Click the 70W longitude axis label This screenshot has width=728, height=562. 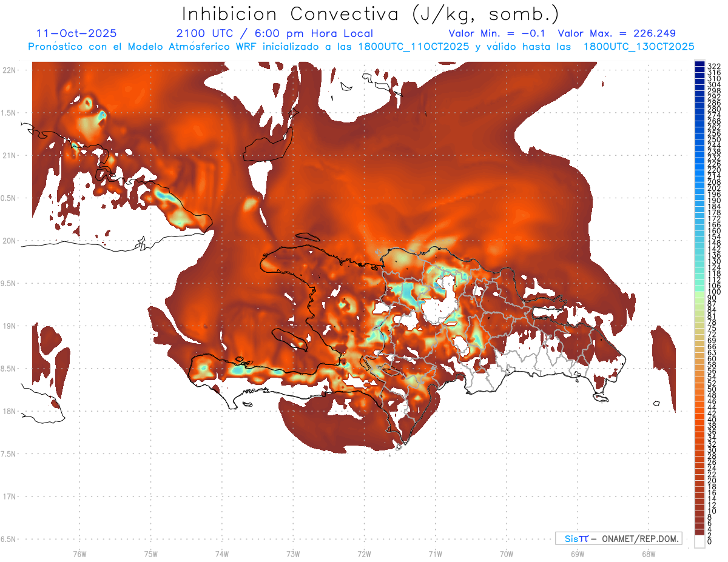506,554
